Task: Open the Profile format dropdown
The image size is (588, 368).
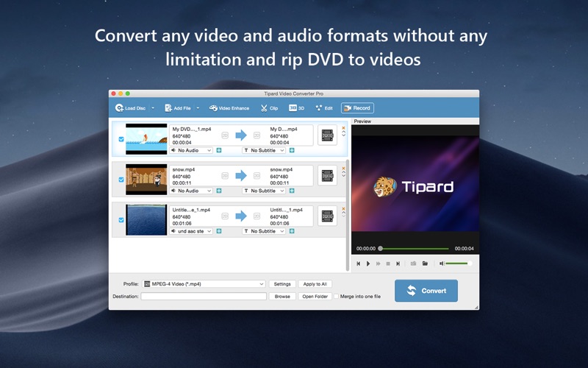Action: (204, 284)
